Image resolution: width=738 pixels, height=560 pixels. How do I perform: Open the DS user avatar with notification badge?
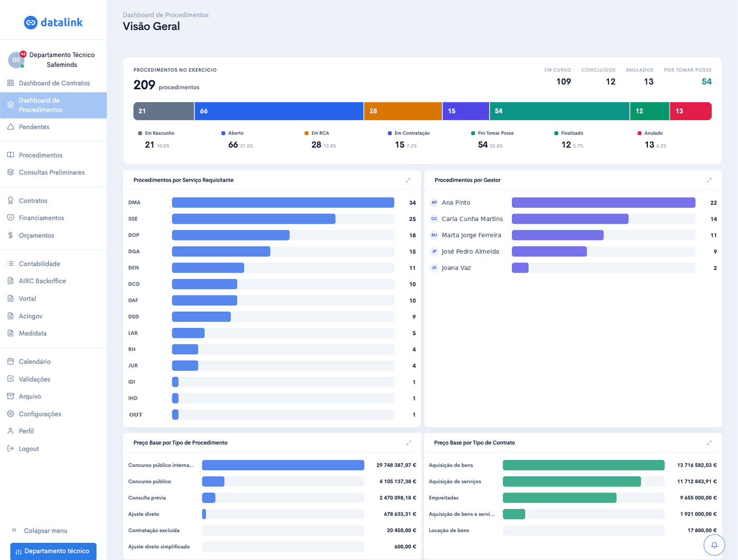tap(16, 60)
